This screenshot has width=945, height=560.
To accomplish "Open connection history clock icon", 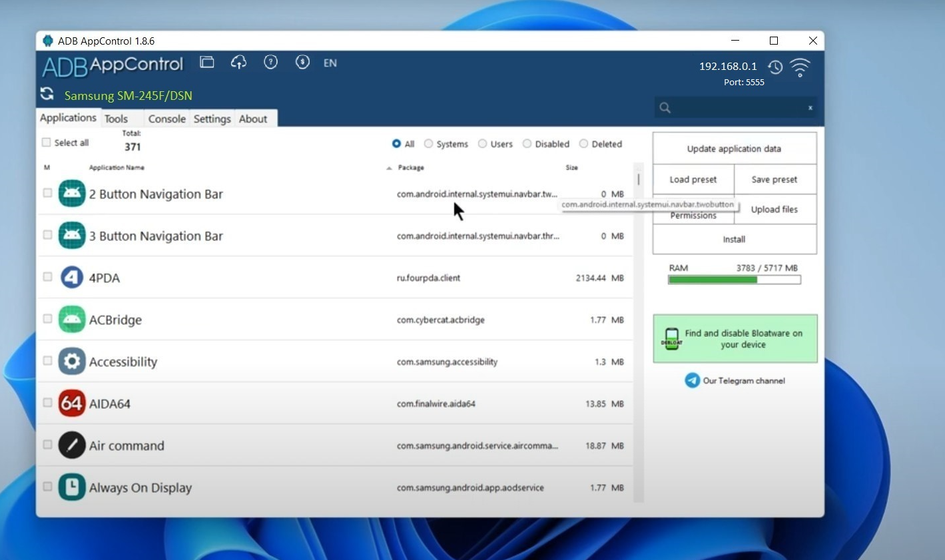I will [775, 67].
